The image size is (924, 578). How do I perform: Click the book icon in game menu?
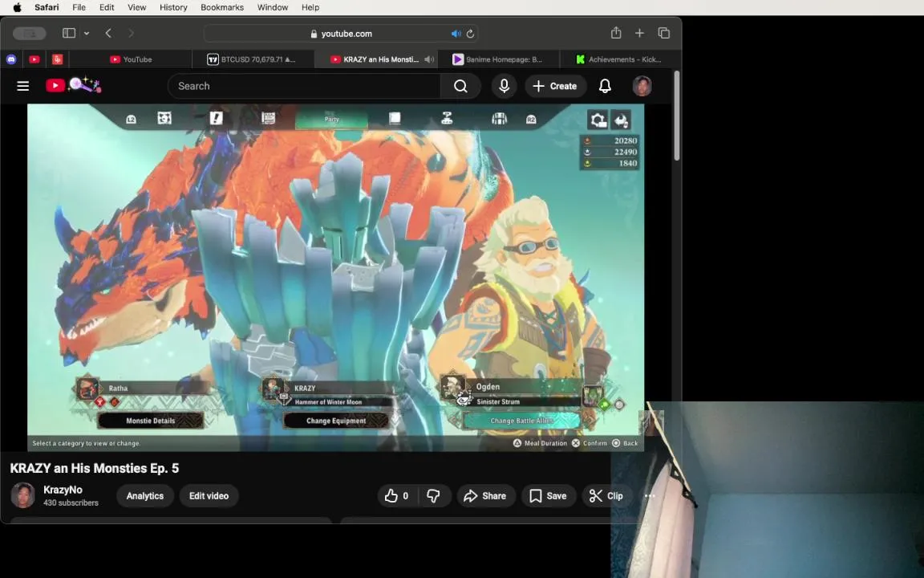pyautogui.click(x=395, y=118)
